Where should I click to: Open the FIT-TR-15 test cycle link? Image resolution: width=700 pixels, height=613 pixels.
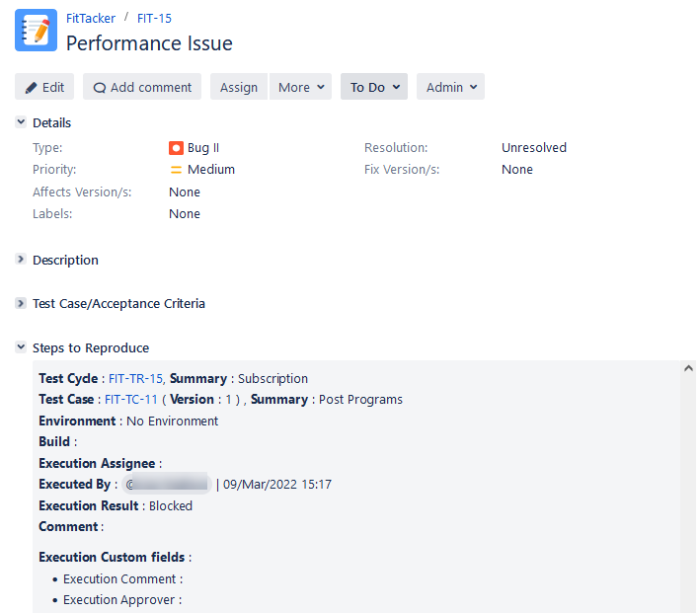pyautogui.click(x=135, y=379)
